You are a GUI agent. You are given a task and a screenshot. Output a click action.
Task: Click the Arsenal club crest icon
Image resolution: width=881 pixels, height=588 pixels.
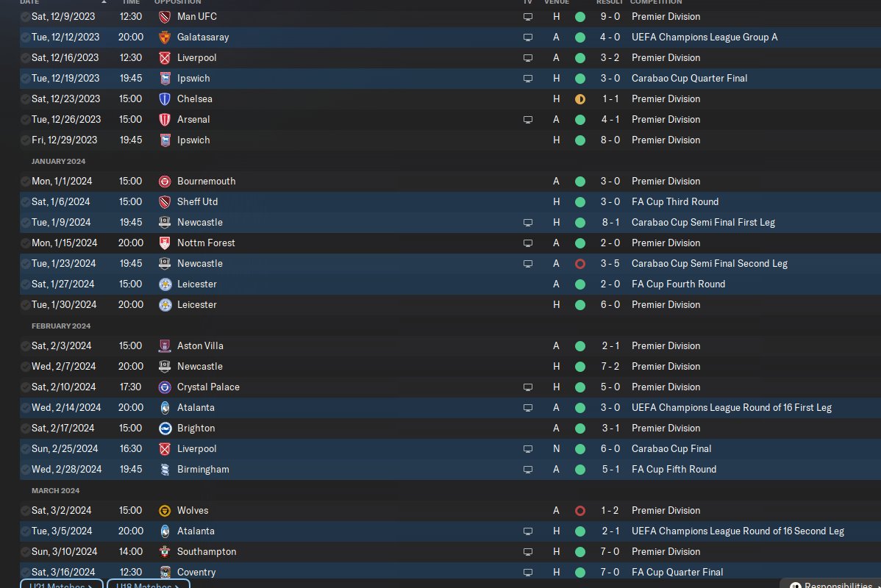[165, 119]
